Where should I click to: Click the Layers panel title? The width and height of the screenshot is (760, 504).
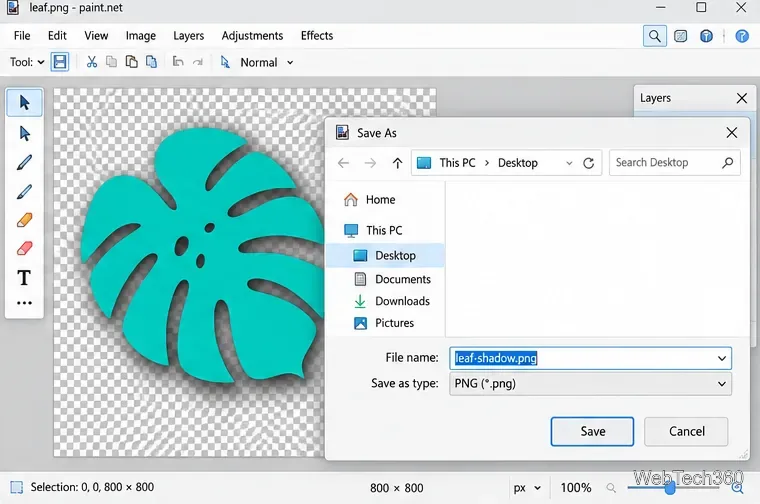(655, 98)
